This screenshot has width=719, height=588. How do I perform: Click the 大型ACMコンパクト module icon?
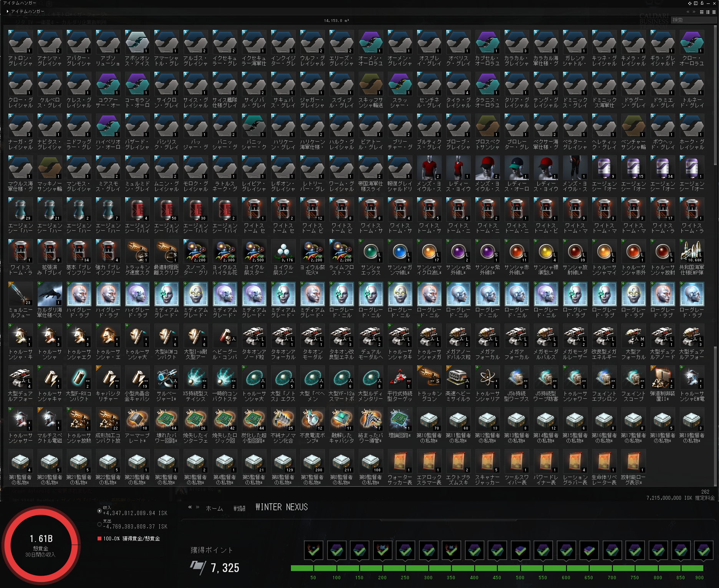click(x=166, y=336)
